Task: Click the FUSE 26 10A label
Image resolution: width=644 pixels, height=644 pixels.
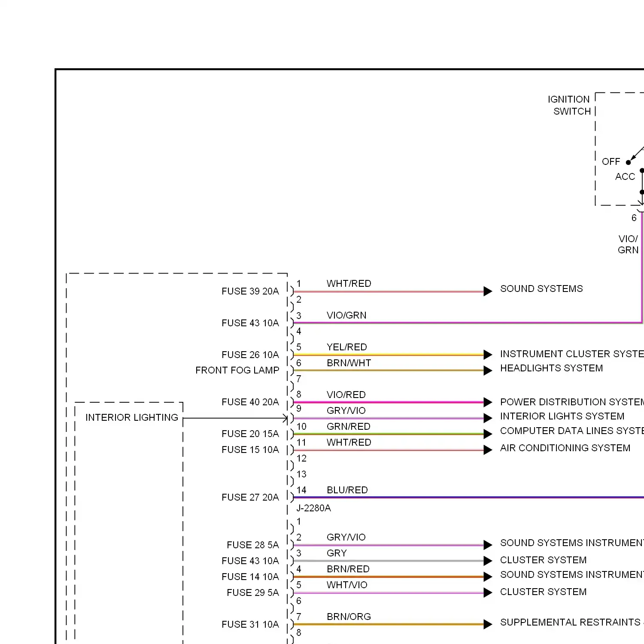Action: [x=250, y=355]
